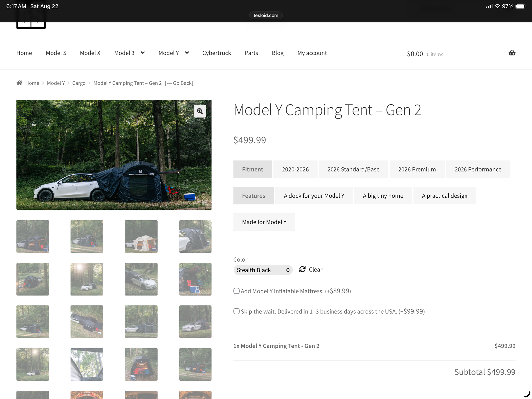Tap the 'Sat Aug 22' date in status bar
The image size is (532, 399).
click(44, 6)
